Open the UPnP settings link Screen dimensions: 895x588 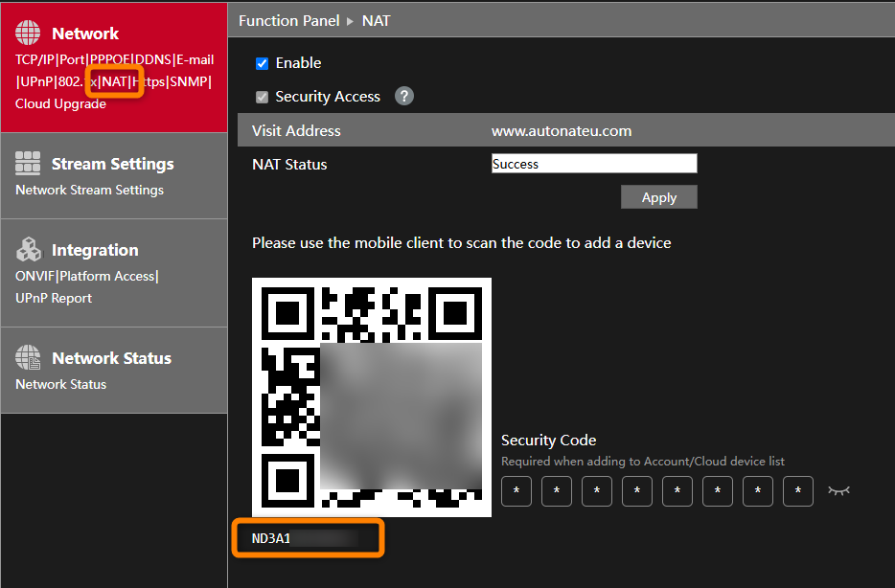(x=37, y=81)
